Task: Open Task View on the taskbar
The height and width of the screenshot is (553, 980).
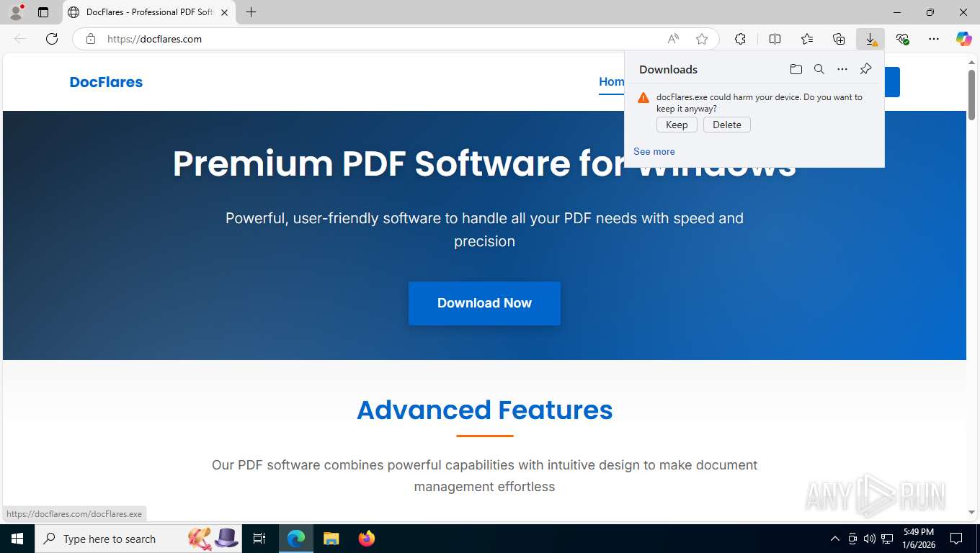Action: pos(259,539)
